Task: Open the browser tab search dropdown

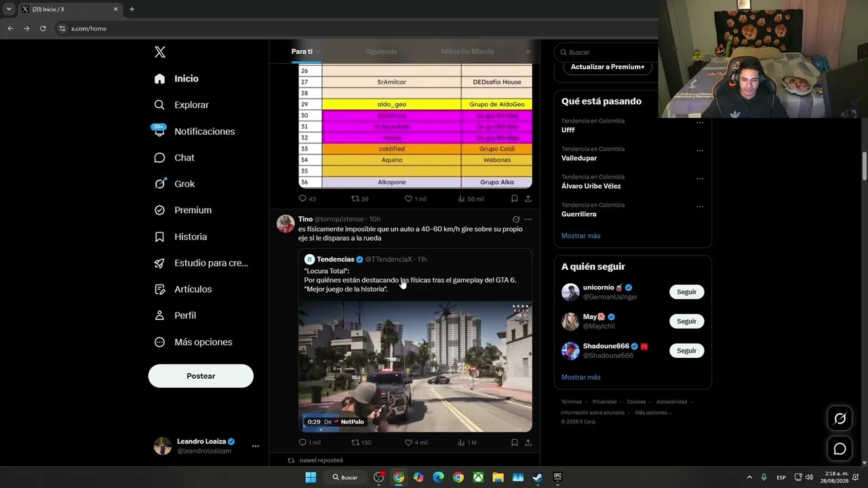Action: pos(9,9)
